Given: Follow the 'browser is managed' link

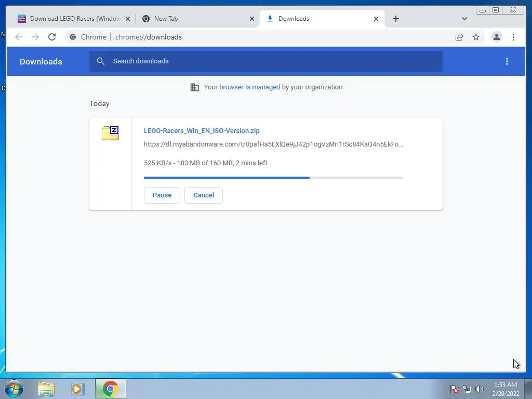Looking at the screenshot, I should pyautogui.click(x=249, y=87).
